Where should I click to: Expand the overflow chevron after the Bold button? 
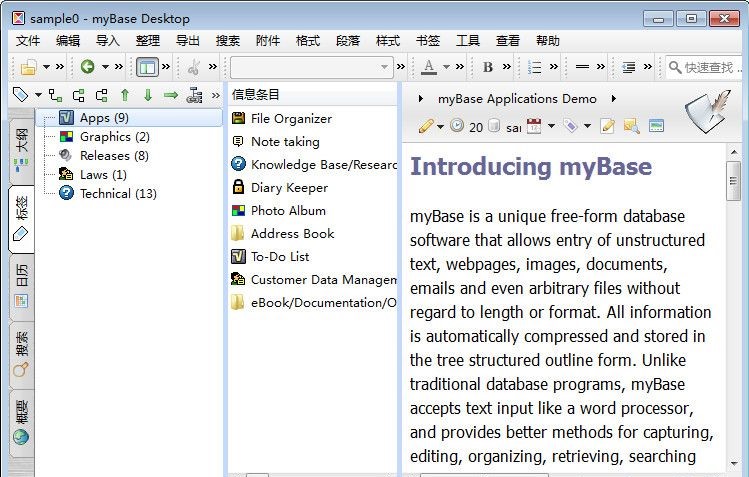pos(507,67)
